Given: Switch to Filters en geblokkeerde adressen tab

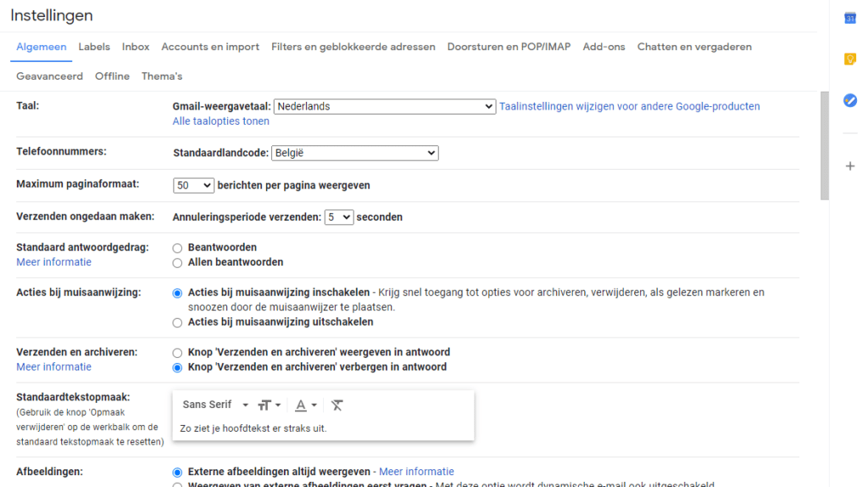Looking at the screenshot, I should click(x=353, y=48).
